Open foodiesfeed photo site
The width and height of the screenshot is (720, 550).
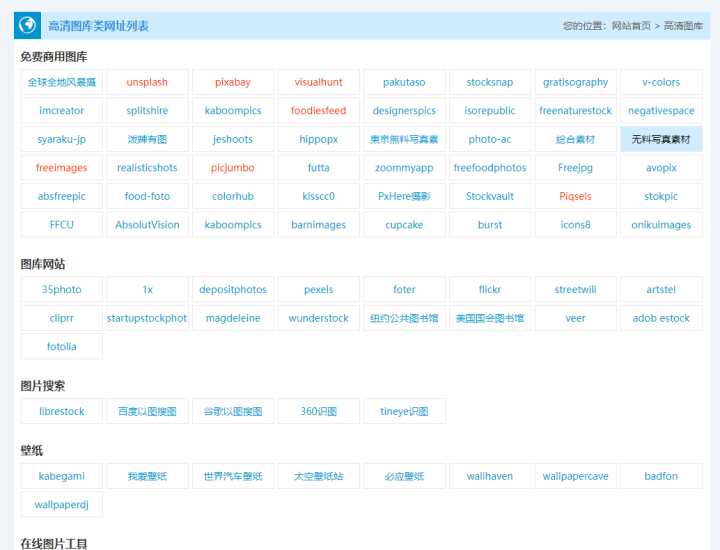coord(318,111)
